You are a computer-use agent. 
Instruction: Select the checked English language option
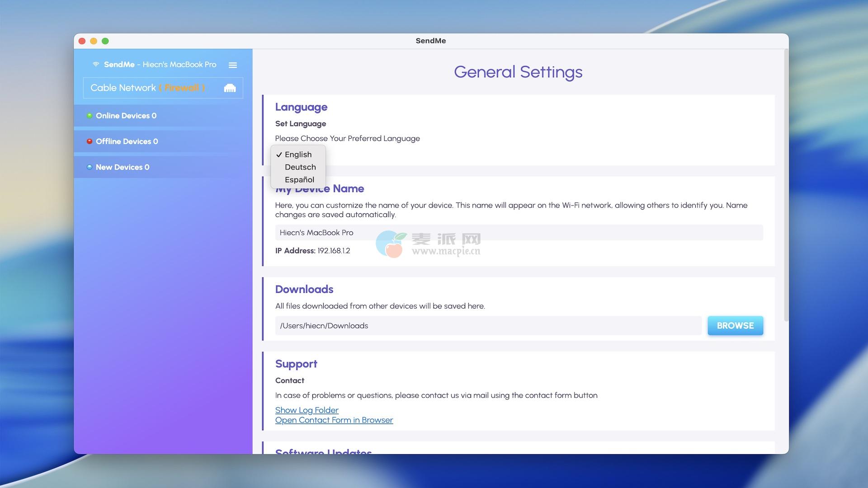[298, 155]
